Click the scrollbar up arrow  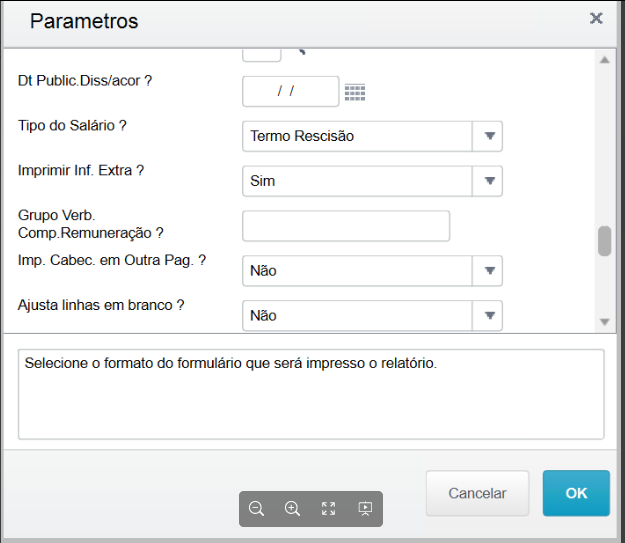pos(605,60)
